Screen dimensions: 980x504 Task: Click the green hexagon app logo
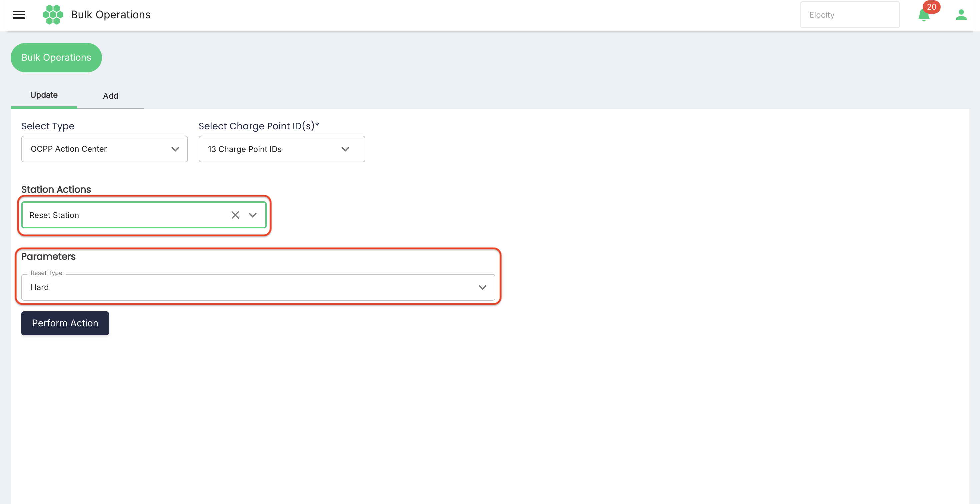pos(53,15)
